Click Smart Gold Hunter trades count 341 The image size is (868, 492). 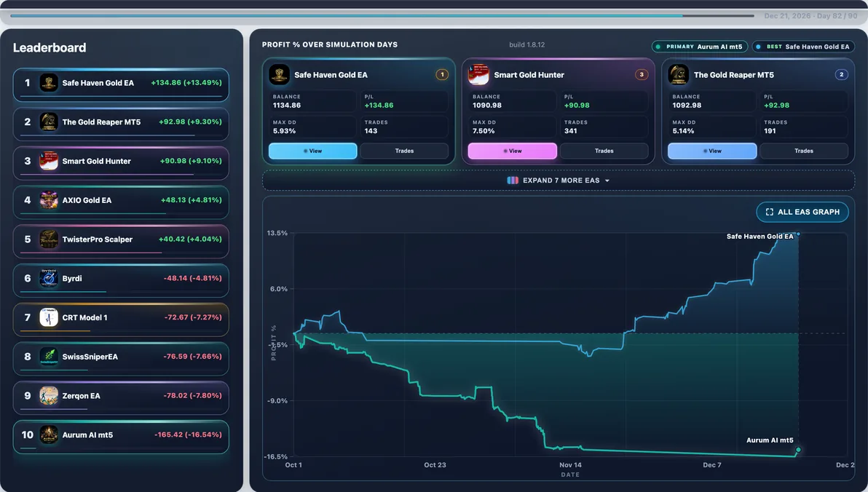[570, 131]
